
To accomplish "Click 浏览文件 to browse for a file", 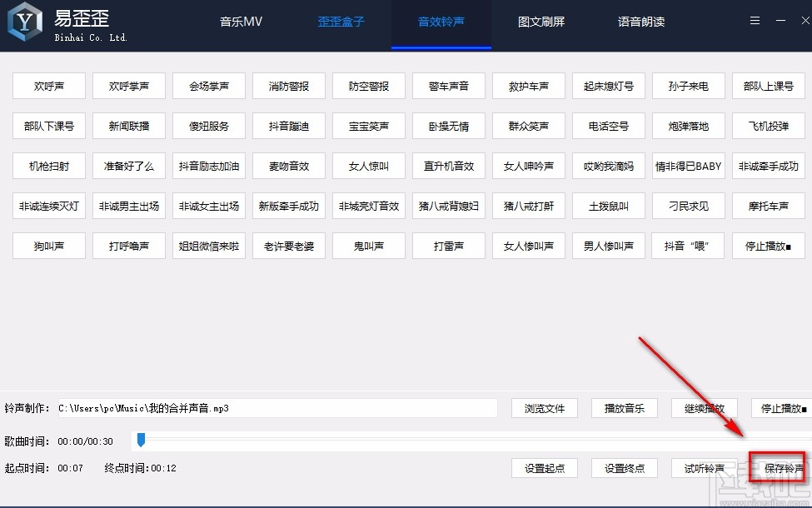I will (544, 408).
